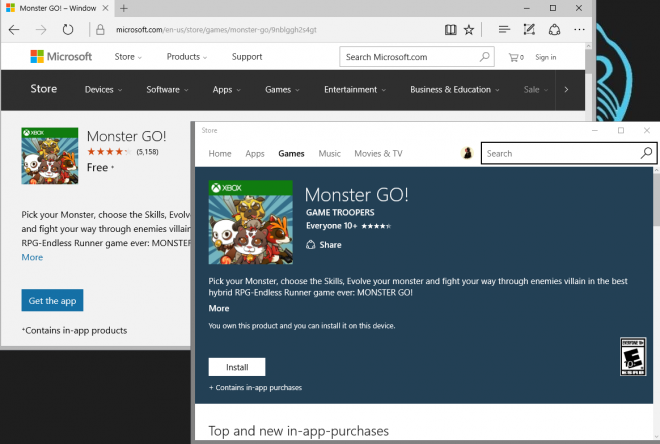The height and width of the screenshot is (444, 660).
Task: Click More in Store app description
Action: pyautogui.click(x=219, y=308)
